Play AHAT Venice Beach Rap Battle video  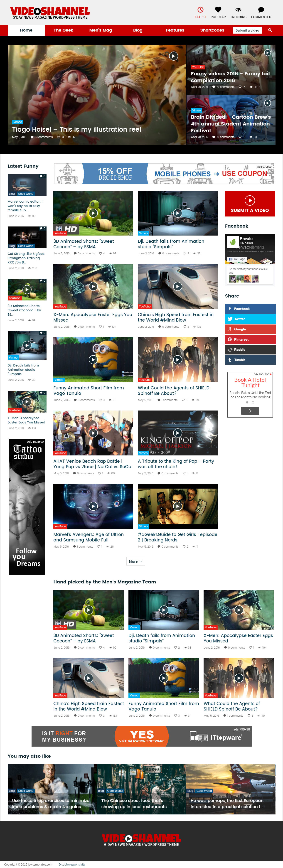tap(93, 433)
